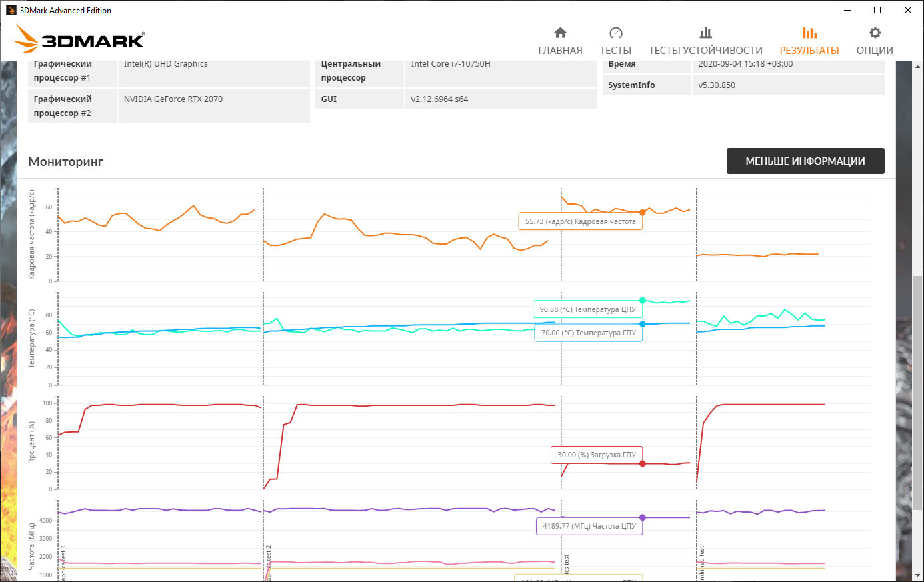924x582 pixels.
Task: Click the Combined test segment marker label
Action: pos(702,564)
